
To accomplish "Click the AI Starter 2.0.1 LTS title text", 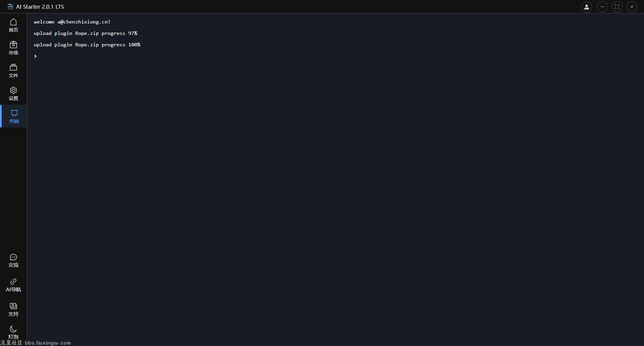I will point(40,7).
